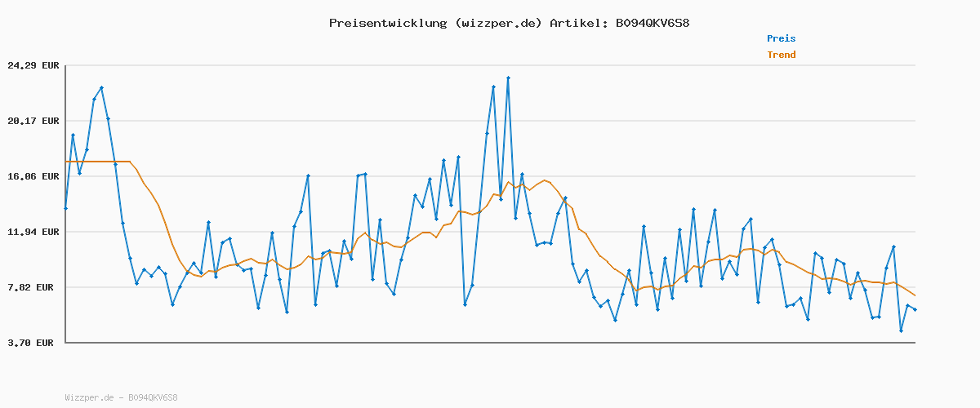Screen dimensions: 980x408
Task: Click the highest peak of the blue price line
Action: [508, 78]
